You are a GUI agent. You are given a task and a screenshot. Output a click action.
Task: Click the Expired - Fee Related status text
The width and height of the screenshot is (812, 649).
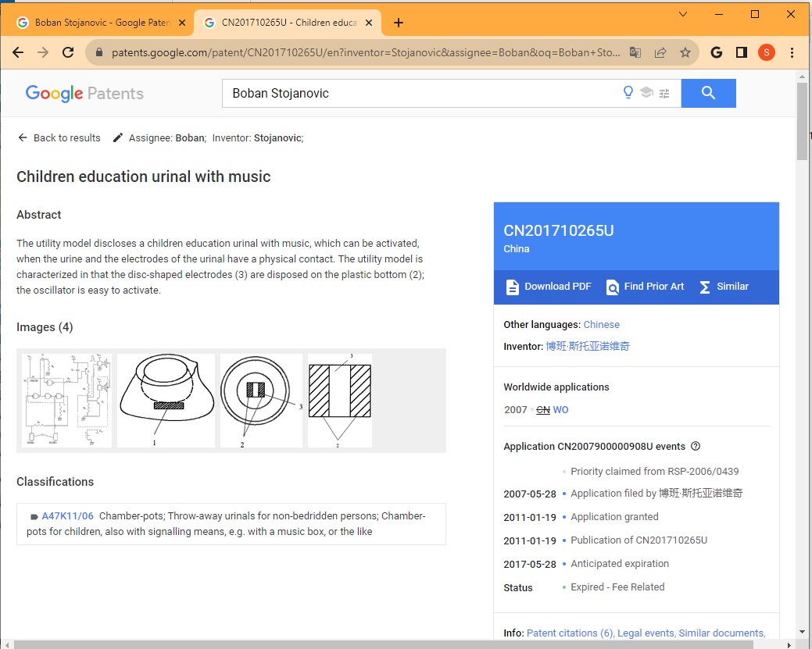click(617, 587)
